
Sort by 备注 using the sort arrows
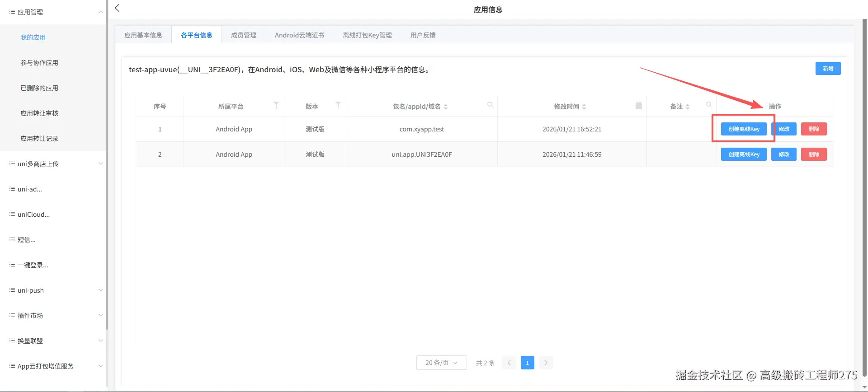(x=688, y=107)
